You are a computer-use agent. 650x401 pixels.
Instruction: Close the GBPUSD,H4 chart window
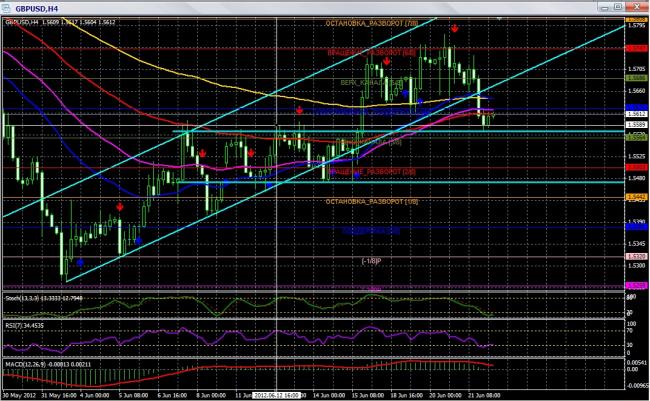pos(636,7)
